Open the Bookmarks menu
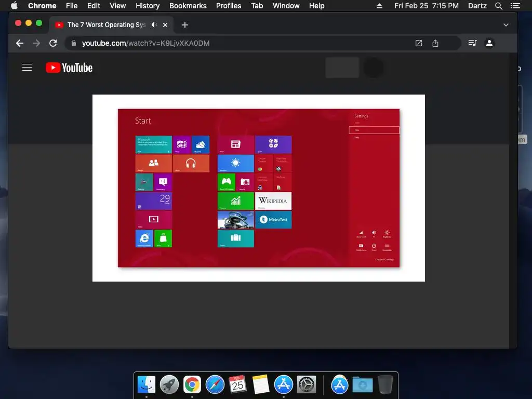The height and width of the screenshot is (399, 532). (188, 6)
